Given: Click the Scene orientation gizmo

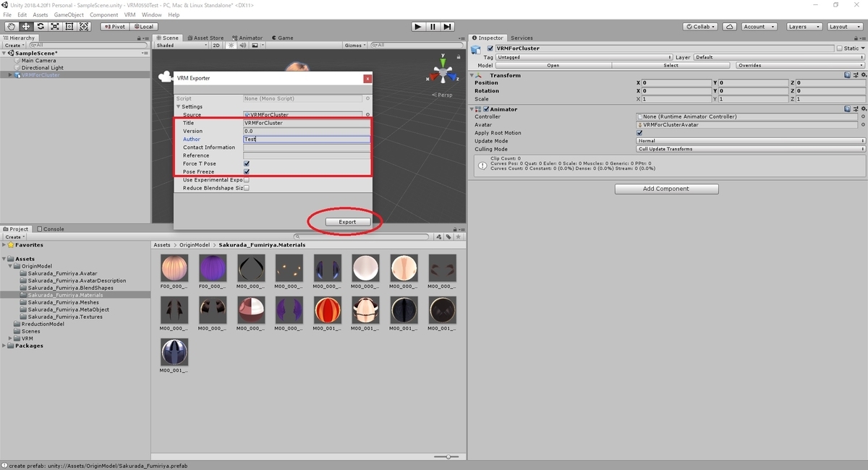Looking at the screenshot, I should pyautogui.click(x=441, y=74).
